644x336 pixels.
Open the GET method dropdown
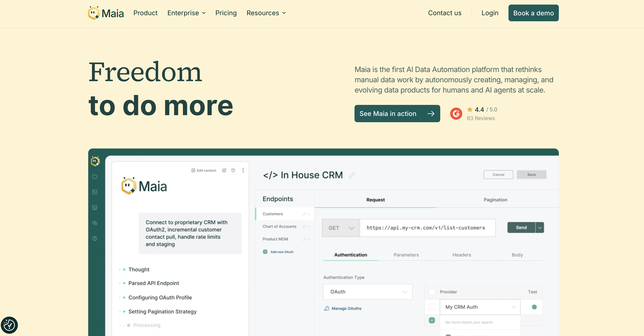(x=341, y=228)
